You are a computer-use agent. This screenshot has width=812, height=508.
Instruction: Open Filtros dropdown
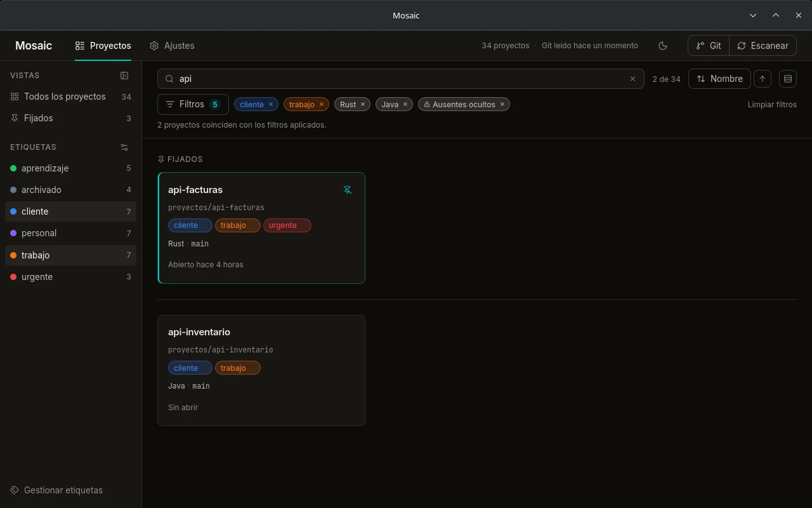193,104
